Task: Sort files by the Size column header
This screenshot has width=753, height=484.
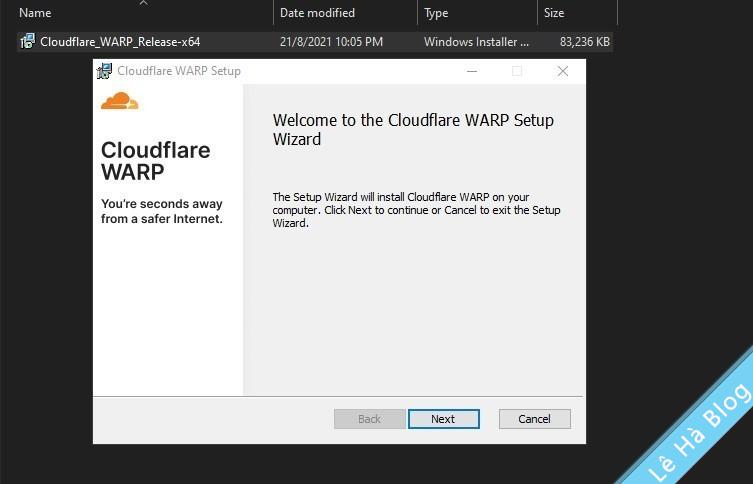Action: point(554,13)
